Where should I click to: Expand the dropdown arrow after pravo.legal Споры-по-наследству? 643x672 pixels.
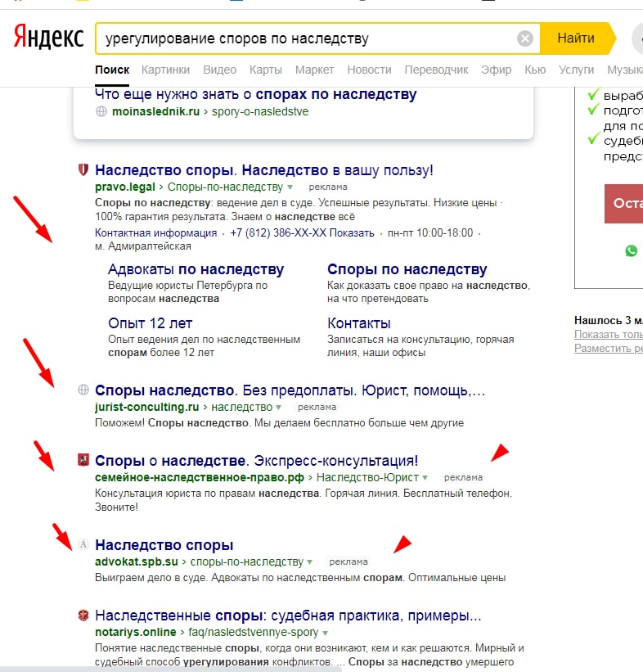290,187
